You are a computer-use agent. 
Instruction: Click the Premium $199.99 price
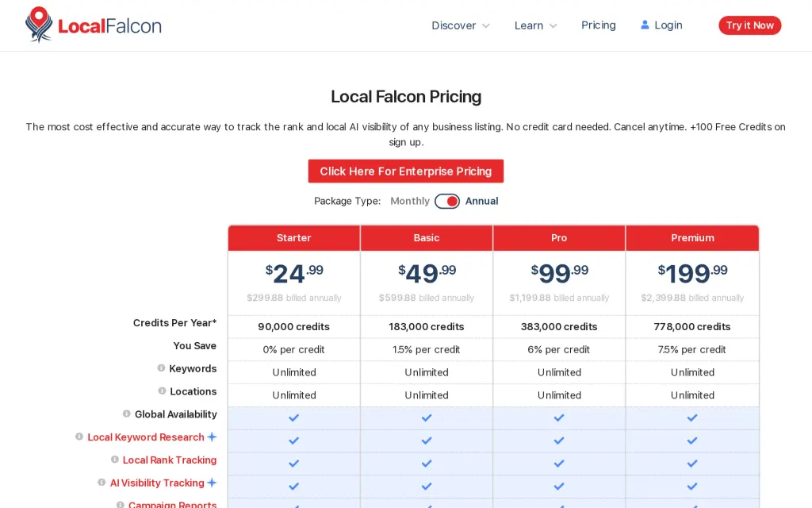coord(692,273)
